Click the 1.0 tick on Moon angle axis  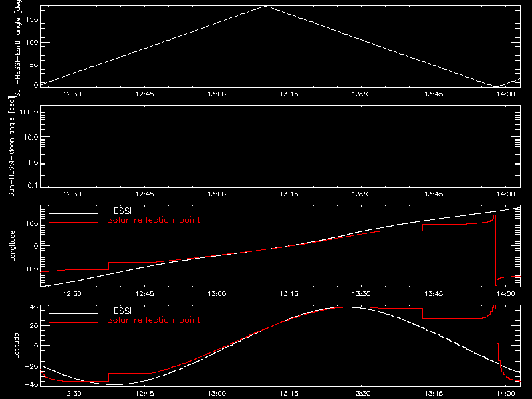point(33,162)
